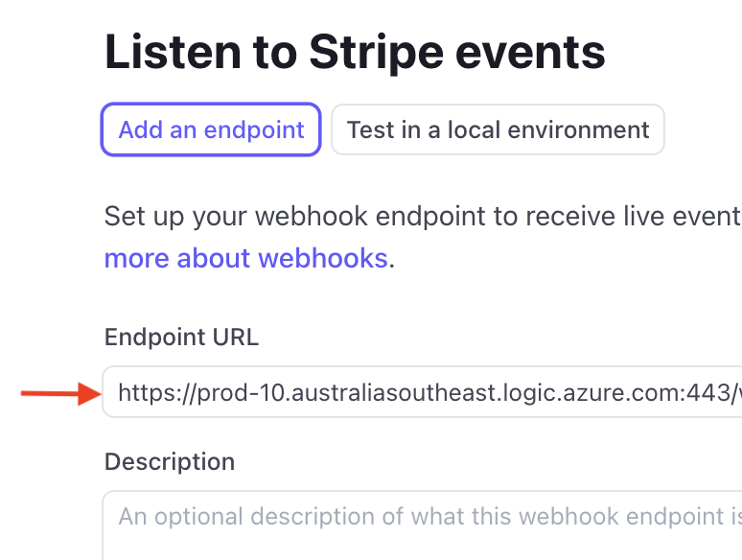Focus the Description text area
The image size is (742, 560).
tap(422, 525)
